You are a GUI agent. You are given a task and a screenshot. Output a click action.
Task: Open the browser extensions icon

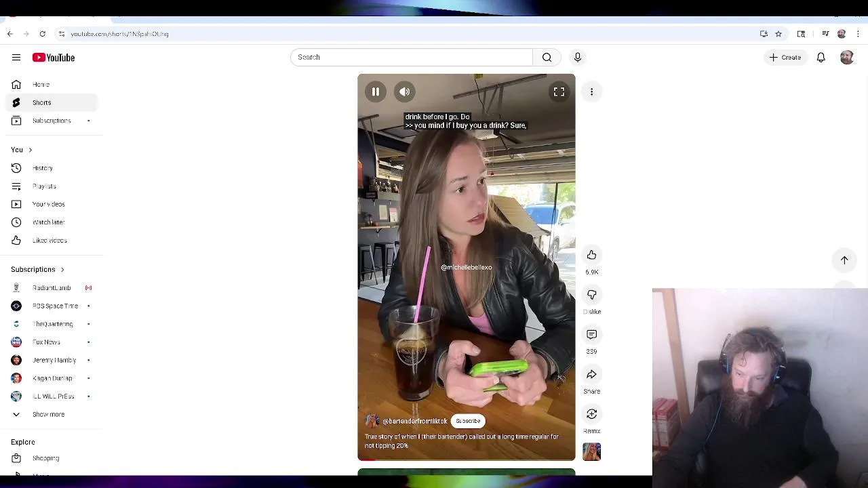click(801, 34)
